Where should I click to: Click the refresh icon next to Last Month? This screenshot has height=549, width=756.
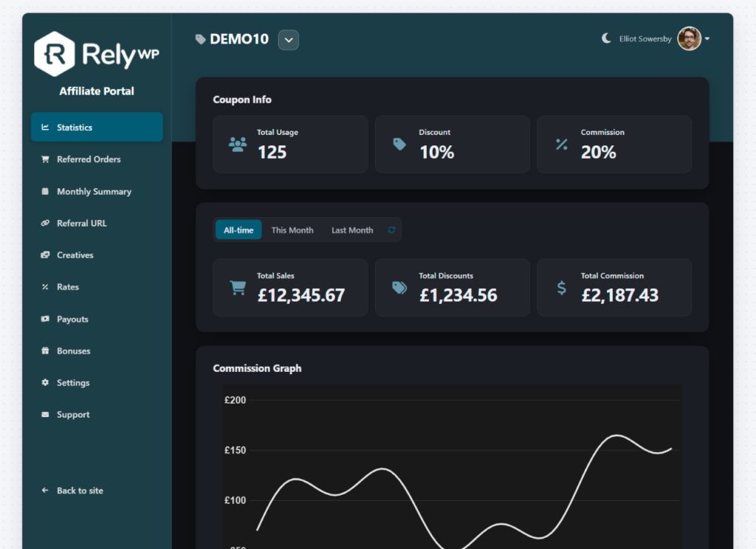coord(391,230)
